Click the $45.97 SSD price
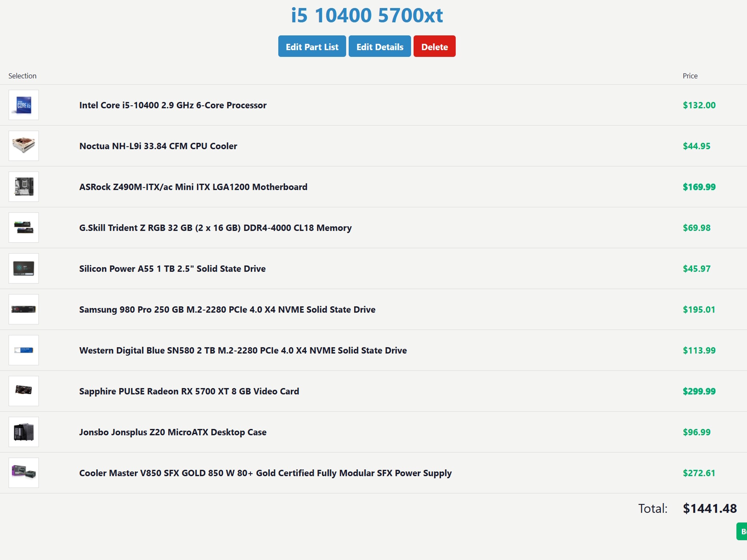This screenshot has height=560, width=747. (x=697, y=269)
